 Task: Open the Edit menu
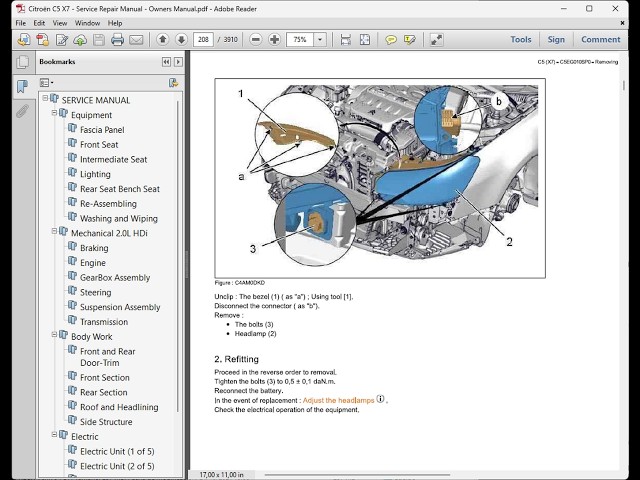pyautogui.click(x=39, y=23)
